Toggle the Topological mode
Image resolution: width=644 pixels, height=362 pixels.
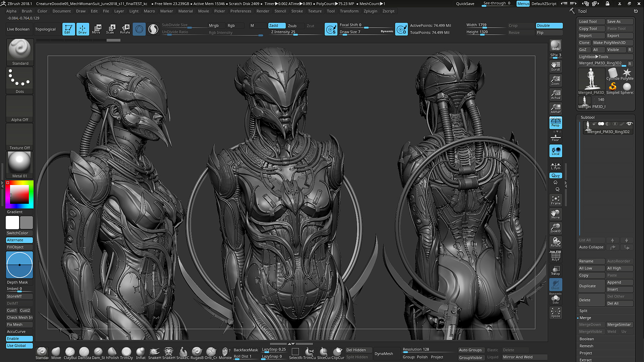pos(45,29)
